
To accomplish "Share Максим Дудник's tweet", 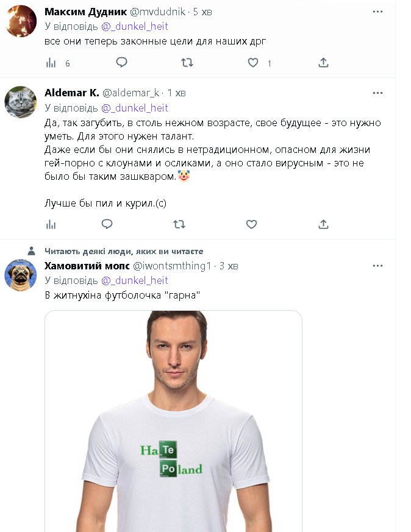I will [x=324, y=62].
